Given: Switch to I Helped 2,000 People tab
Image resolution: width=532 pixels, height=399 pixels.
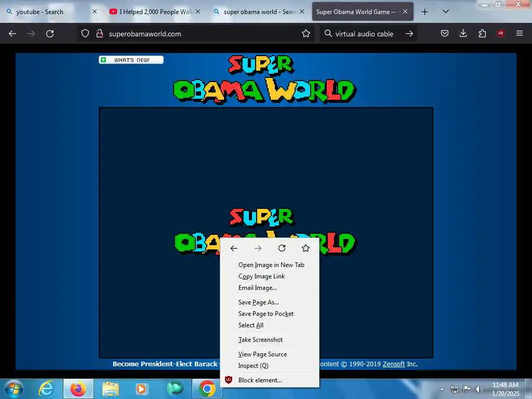Looking at the screenshot, I should tap(156, 12).
